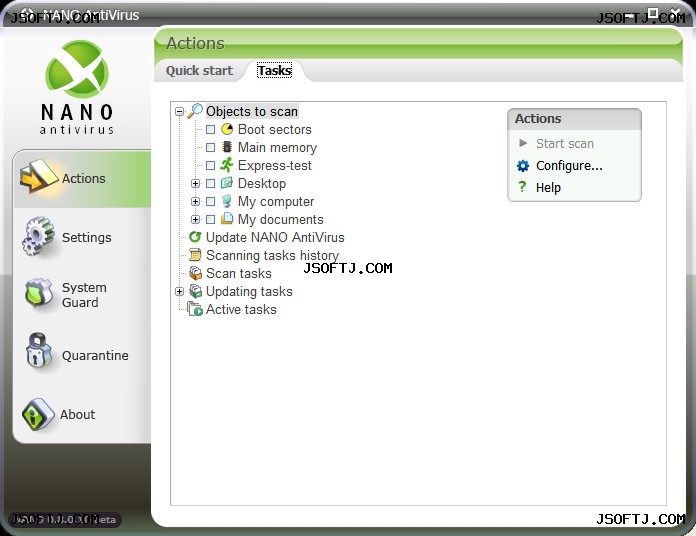Expand the Desktop tree node
This screenshot has width=696, height=536.
195,183
